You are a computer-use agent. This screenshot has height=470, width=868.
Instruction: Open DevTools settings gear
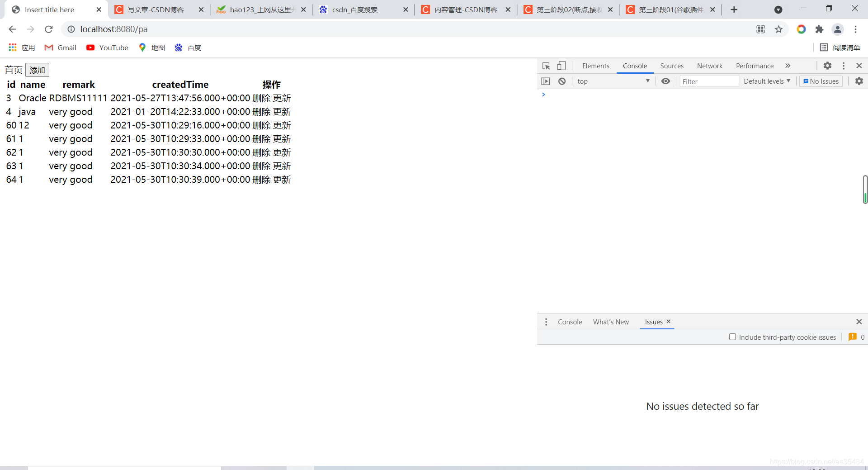[x=827, y=66]
